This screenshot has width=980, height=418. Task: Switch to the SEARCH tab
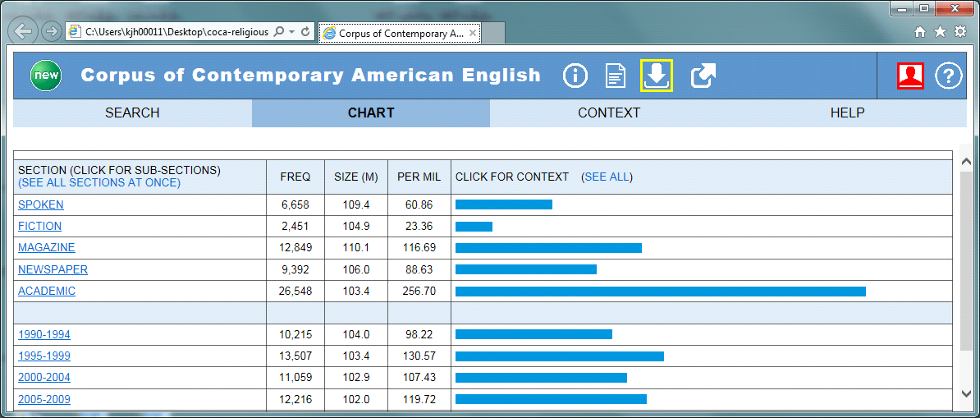pos(132,113)
